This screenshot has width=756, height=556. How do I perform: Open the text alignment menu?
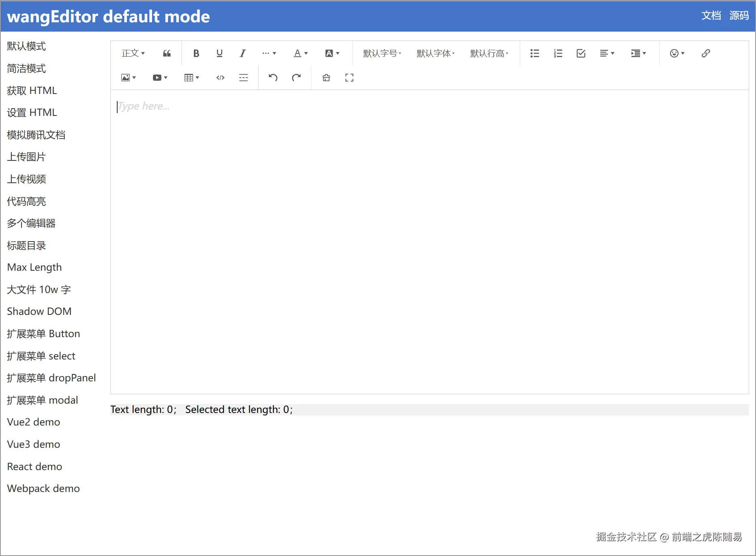(x=607, y=53)
